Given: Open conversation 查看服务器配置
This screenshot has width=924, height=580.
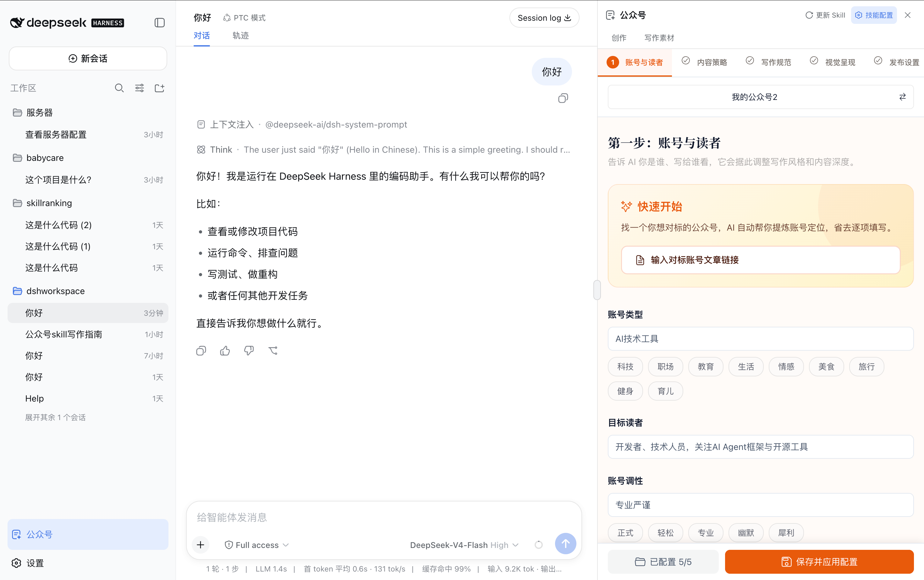Looking at the screenshot, I should point(88,135).
